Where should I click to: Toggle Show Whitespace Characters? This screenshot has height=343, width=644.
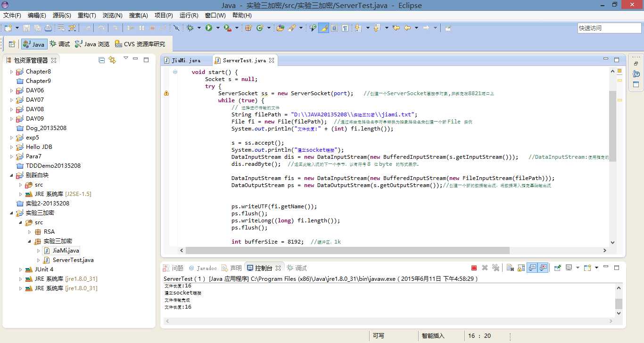pos(345,28)
